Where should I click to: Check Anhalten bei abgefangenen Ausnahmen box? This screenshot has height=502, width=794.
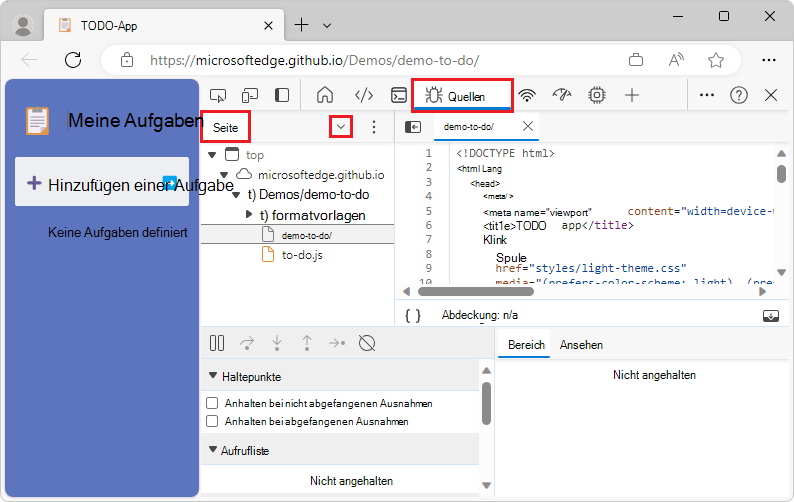212,422
